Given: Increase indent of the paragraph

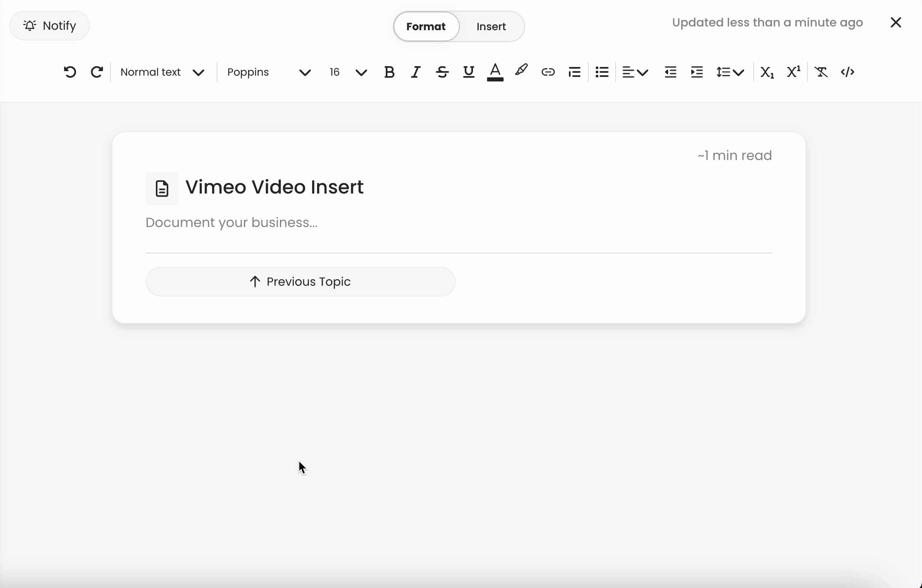Looking at the screenshot, I should tap(697, 72).
